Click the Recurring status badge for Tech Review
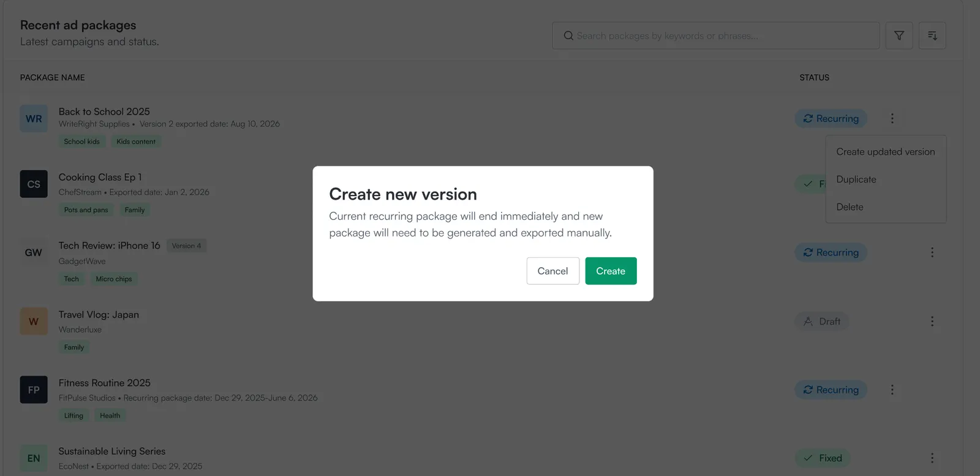This screenshot has width=980, height=476. click(x=831, y=252)
